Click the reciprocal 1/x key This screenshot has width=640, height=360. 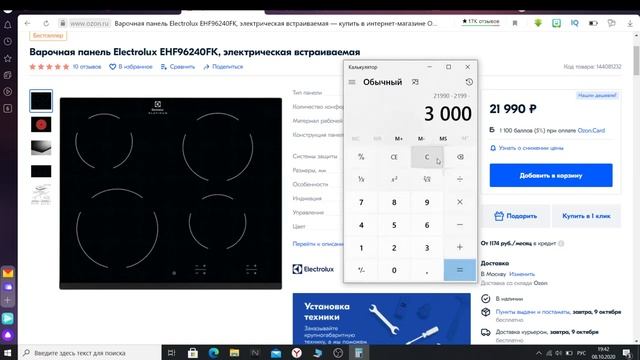361,179
